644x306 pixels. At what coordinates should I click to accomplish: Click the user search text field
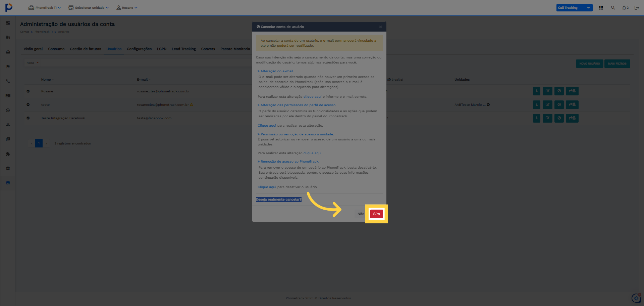coord(147,63)
